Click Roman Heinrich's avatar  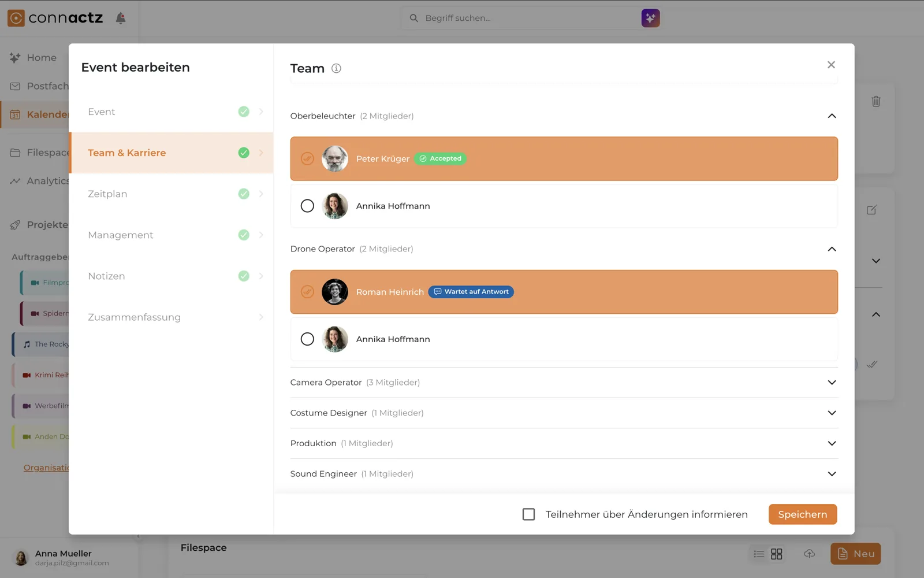point(335,292)
